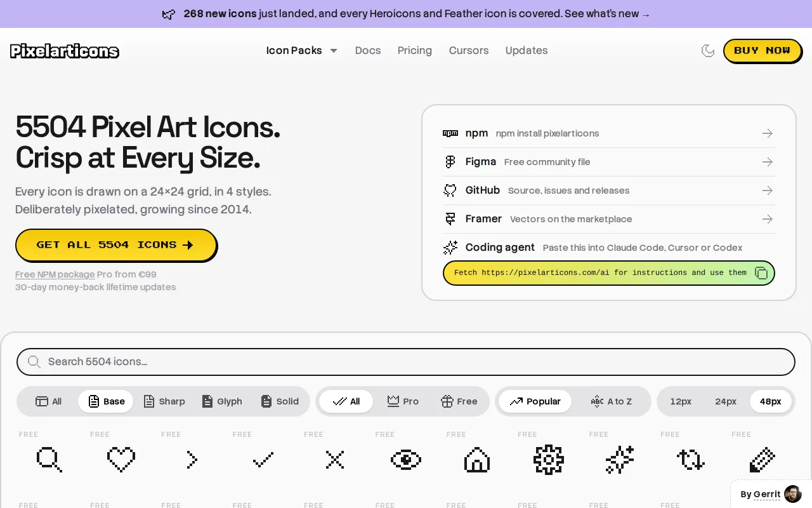Open the Free NPM package link
812x508 pixels.
click(x=55, y=274)
